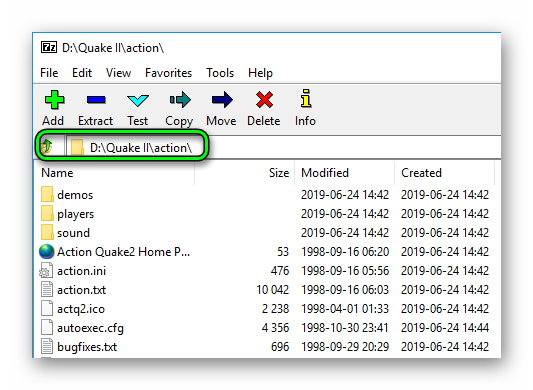Click the green Add plus icon
This screenshot has height=390, width=533.
click(54, 100)
